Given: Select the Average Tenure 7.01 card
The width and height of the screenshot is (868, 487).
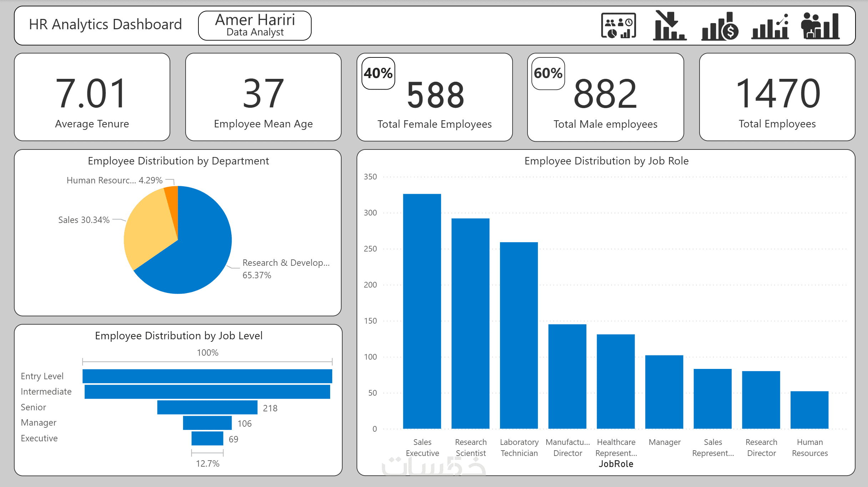Looking at the screenshot, I should click(x=92, y=97).
